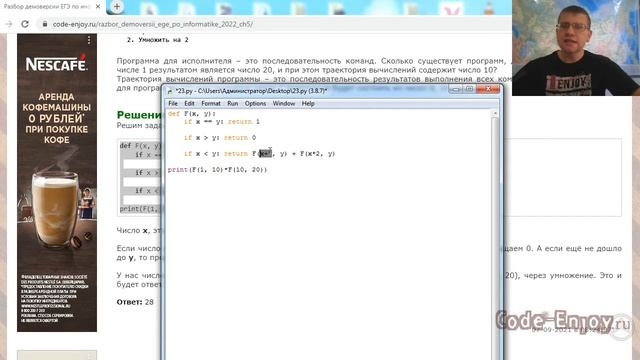Click the '2. Умножить на 2' command text
Viewport: 640px width, 360px height.
[158, 40]
